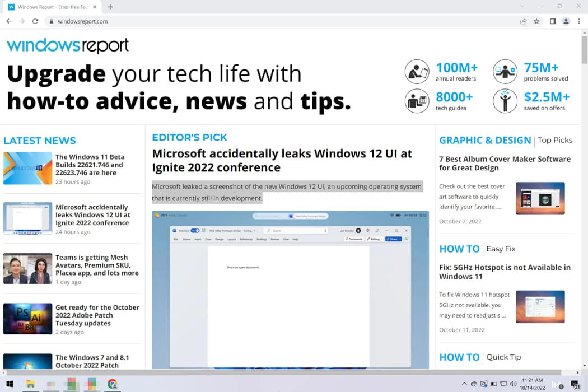The image size is (588, 392).
Task: Open Editor's Pick Windows 12 UI headline
Action: click(x=282, y=161)
